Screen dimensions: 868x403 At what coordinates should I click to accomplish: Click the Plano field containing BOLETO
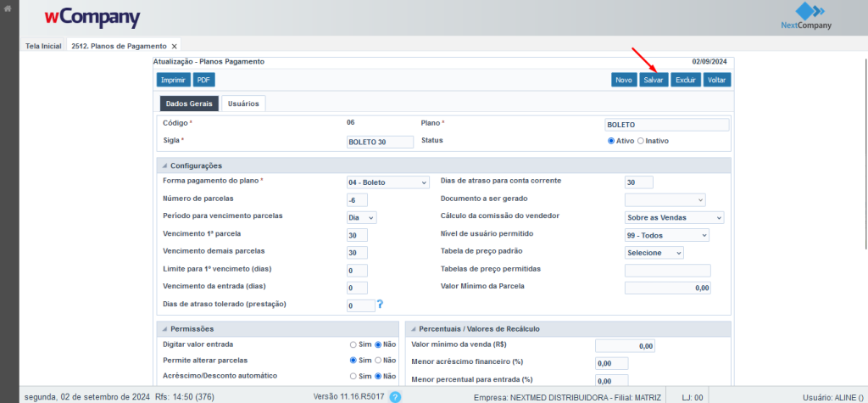[x=666, y=125]
